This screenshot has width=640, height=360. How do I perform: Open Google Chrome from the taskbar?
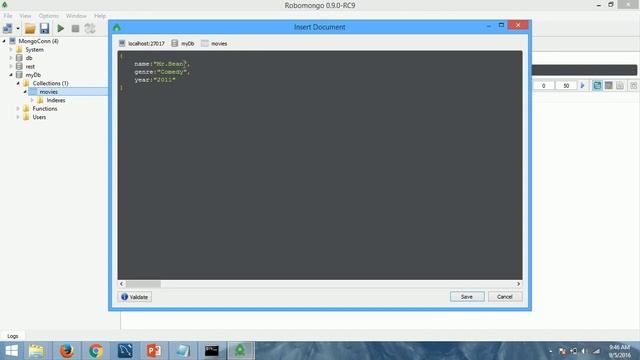tap(96, 351)
